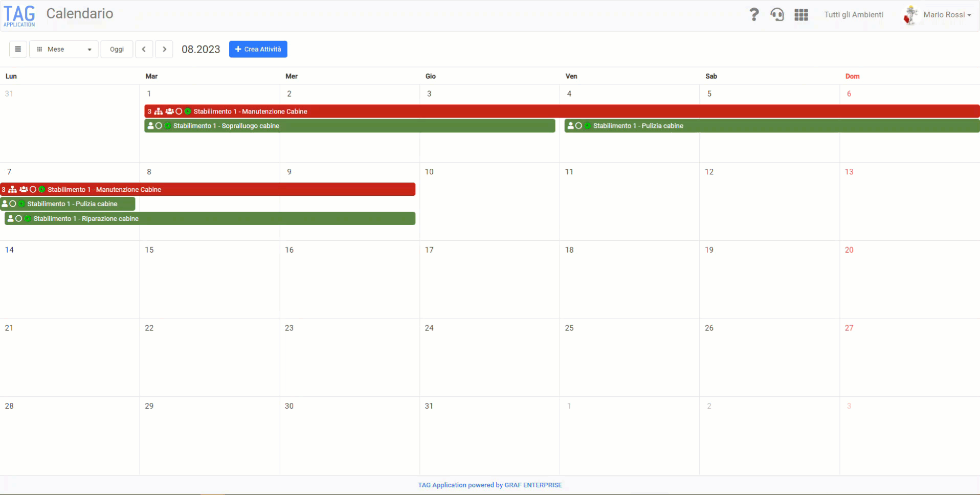Toggle empty circle on Riparazione cabine event
Screen dimensions: 980x495
(19, 219)
